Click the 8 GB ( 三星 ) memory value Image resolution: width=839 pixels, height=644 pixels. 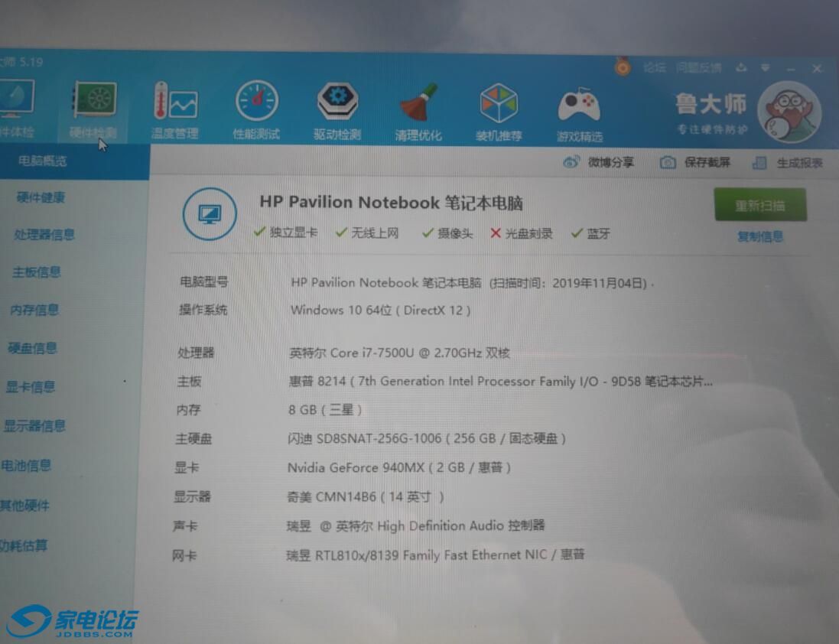tap(325, 410)
